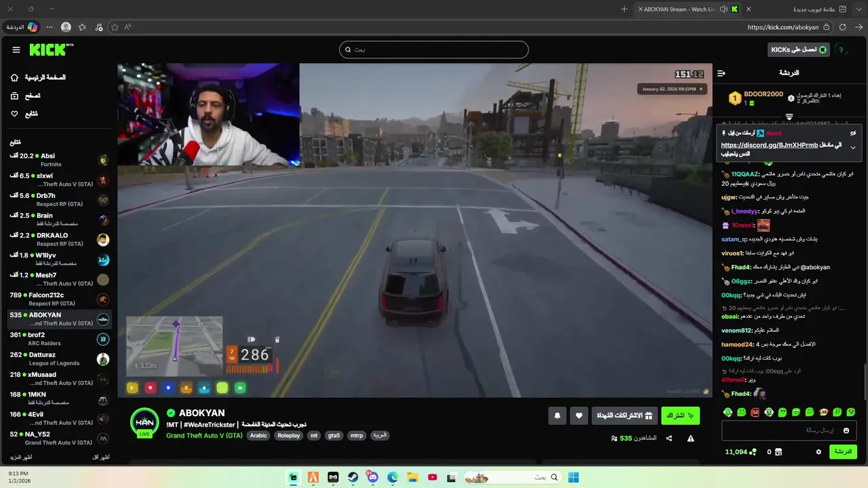Collapse show less channels link
This screenshot has height=488, width=868.
[x=100, y=457]
